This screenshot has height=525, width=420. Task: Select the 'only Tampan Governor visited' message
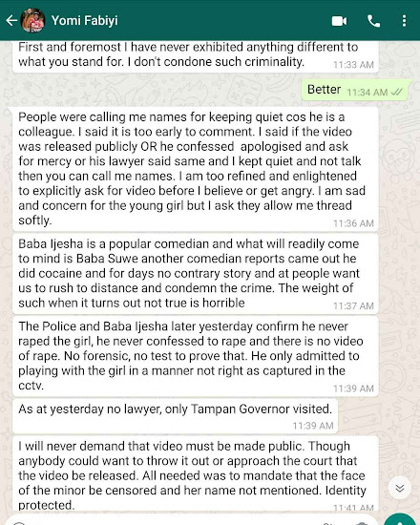176,416
